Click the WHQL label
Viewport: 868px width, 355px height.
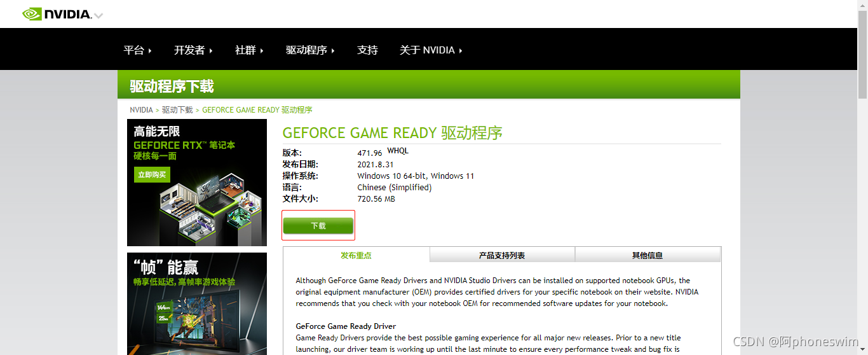click(x=398, y=151)
